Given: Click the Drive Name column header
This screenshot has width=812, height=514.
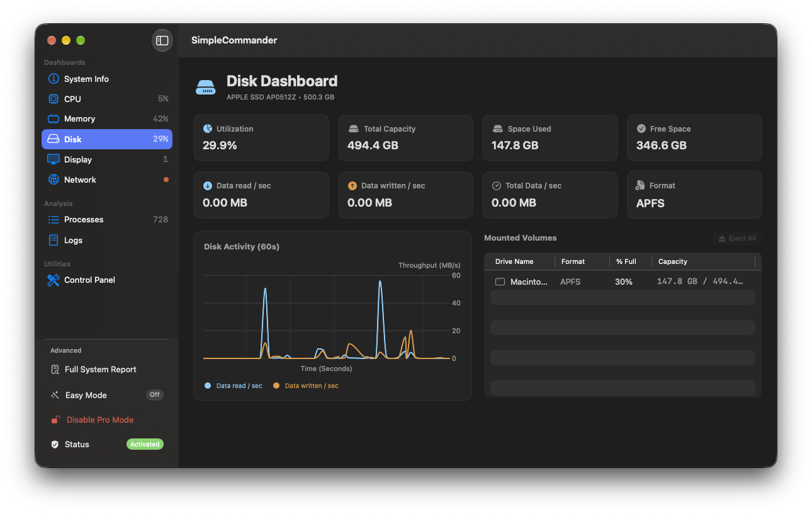Looking at the screenshot, I should pyautogui.click(x=514, y=261).
